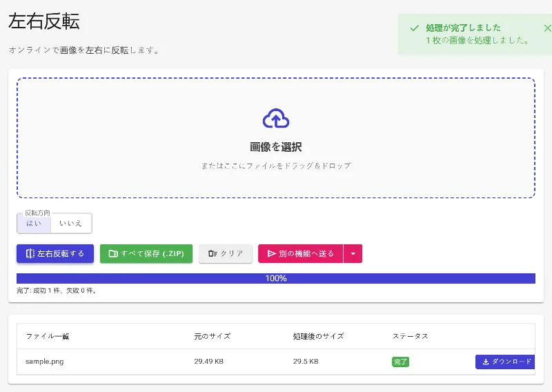This screenshot has width=552, height=392.
Task: Click 別の機能へ送る button
Action: click(x=301, y=253)
